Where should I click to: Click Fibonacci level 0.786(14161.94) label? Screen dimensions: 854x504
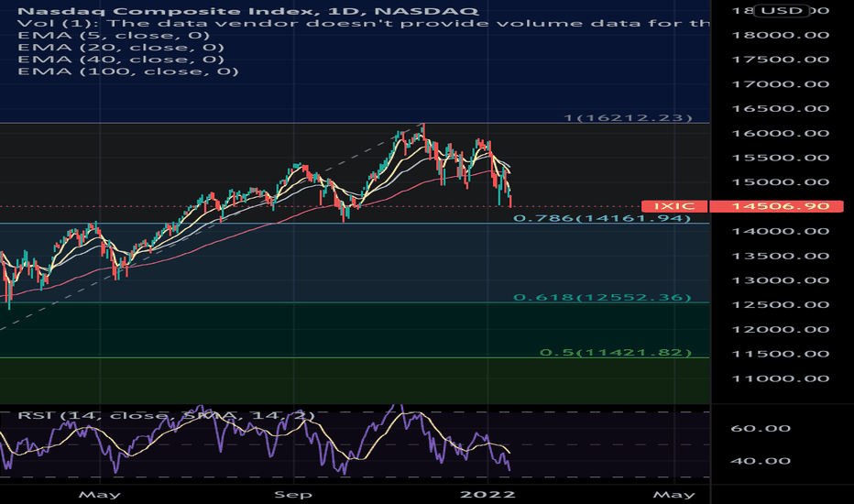coord(602,218)
